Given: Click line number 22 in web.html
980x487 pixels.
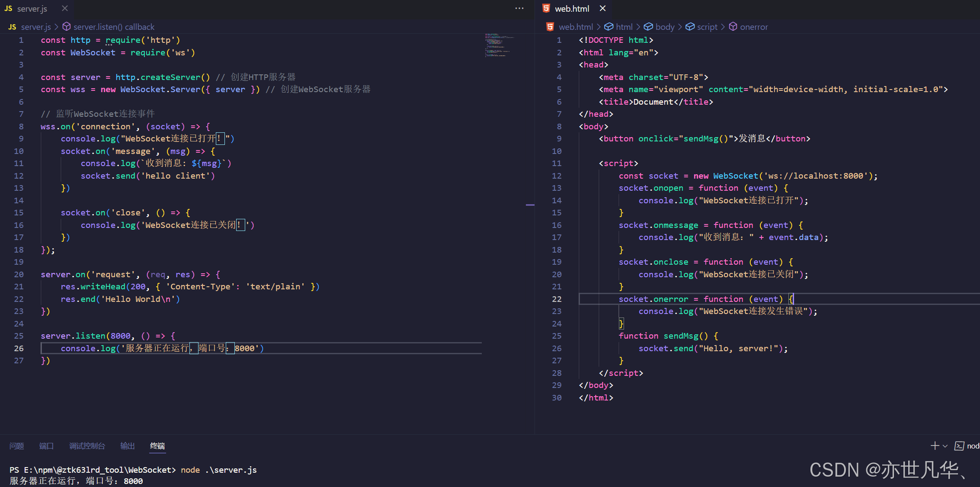Looking at the screenshot, I should tap(557, 299).
